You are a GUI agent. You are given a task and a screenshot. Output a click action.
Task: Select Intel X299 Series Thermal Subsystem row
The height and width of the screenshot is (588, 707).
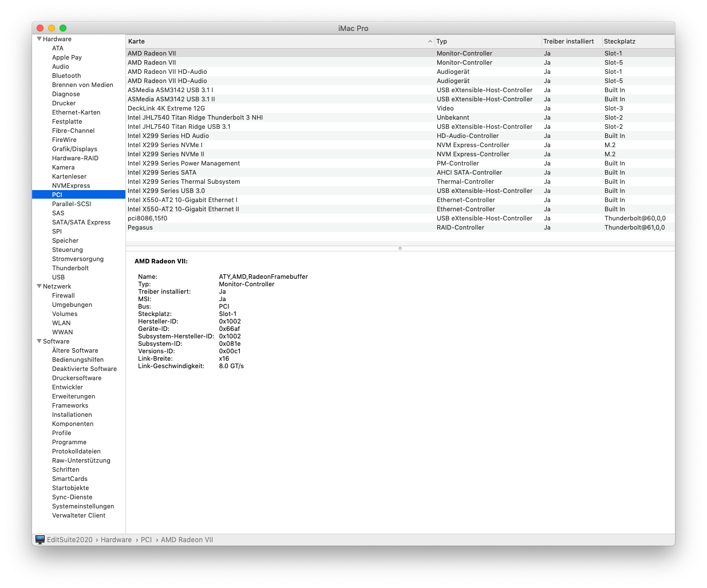click(x=400, y=181)
